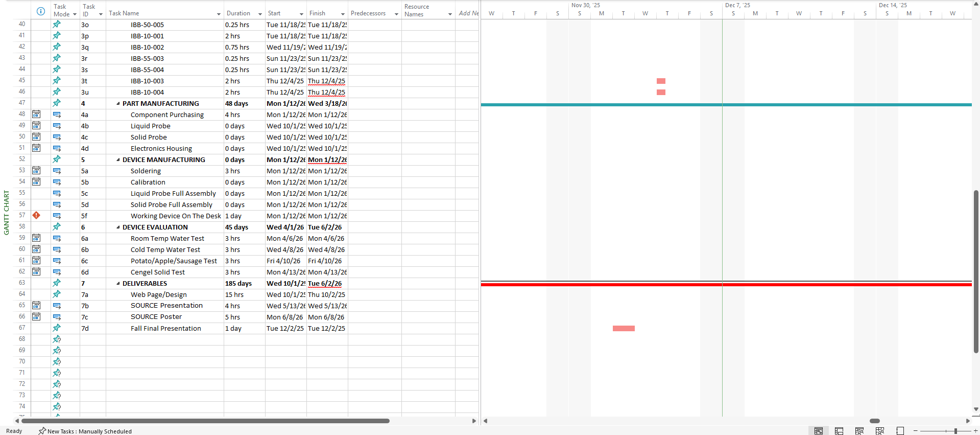
Task: Select the Fall Final Presentation Gantt bar
Action: (x=624, y=329)
